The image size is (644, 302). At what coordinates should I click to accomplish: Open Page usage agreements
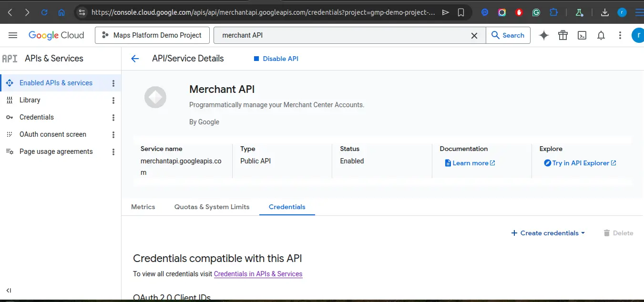[x=56, y=151]
